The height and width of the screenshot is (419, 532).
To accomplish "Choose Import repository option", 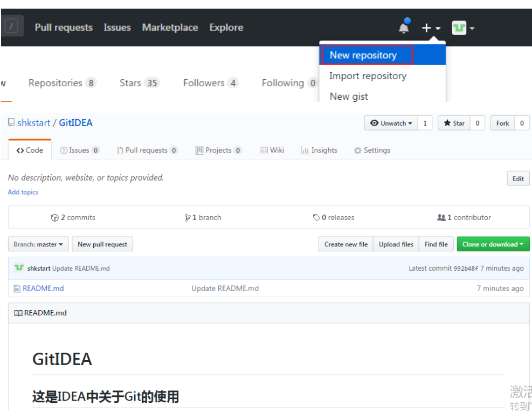I will [368, 75].
